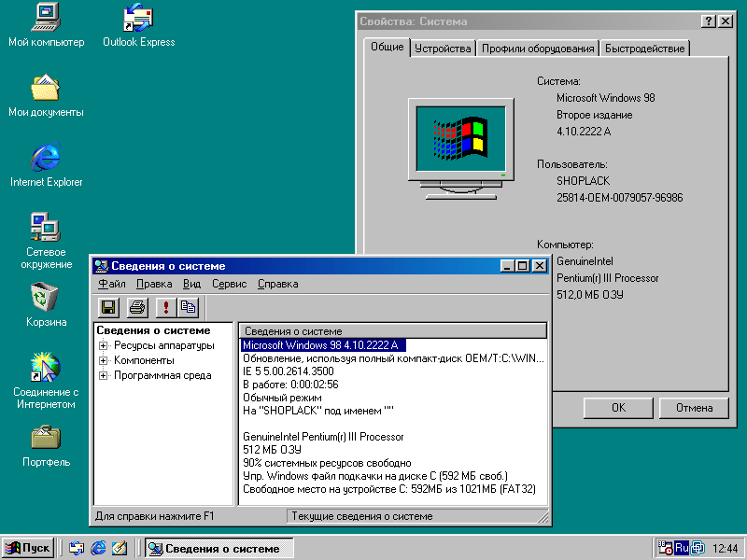Screen dimensions: 747x560
Task: Click the Обычный режим row
Action: (x=282, y=398)
